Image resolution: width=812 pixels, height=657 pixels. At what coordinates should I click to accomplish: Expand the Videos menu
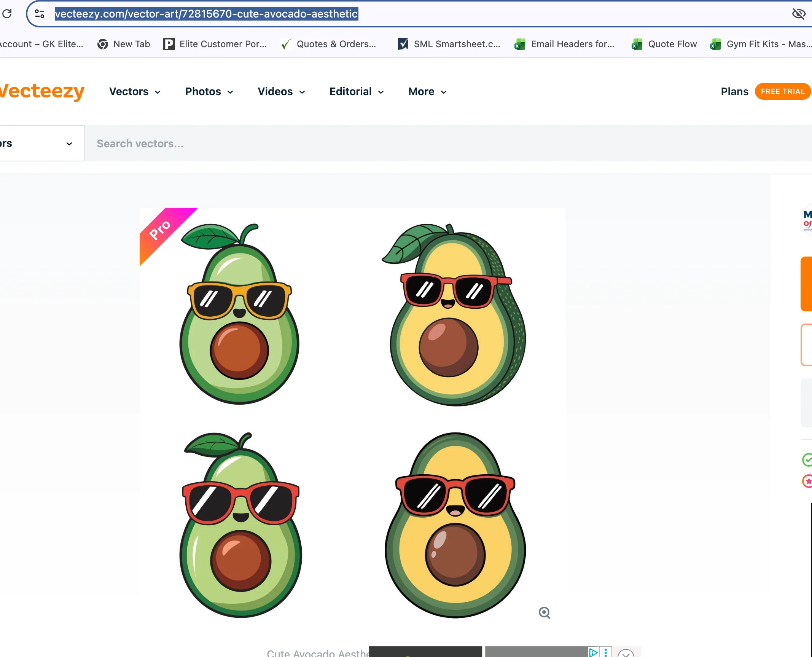click(281, 92)
